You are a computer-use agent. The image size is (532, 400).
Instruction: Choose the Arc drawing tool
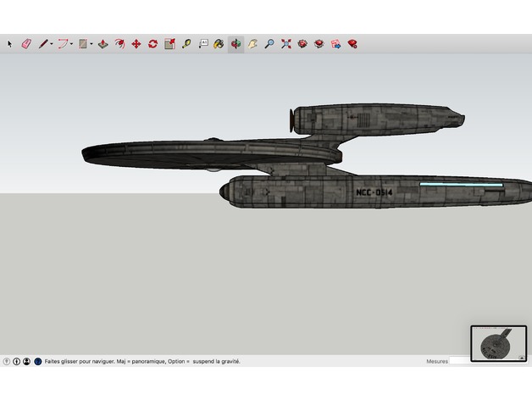[x=63, y=44]
